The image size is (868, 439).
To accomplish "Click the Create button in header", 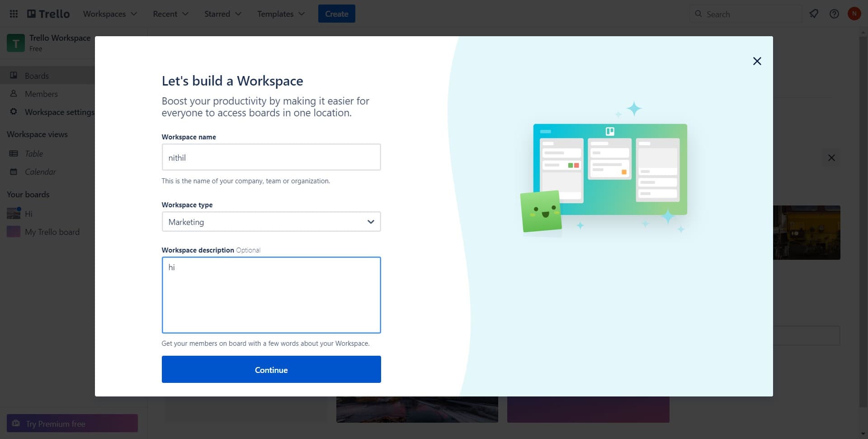I will [336, 14].
